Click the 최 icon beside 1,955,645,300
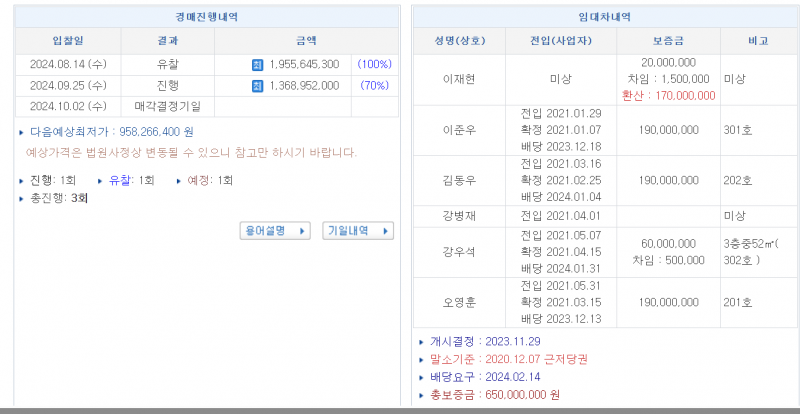The image size is (800, 414). point(257,64)
